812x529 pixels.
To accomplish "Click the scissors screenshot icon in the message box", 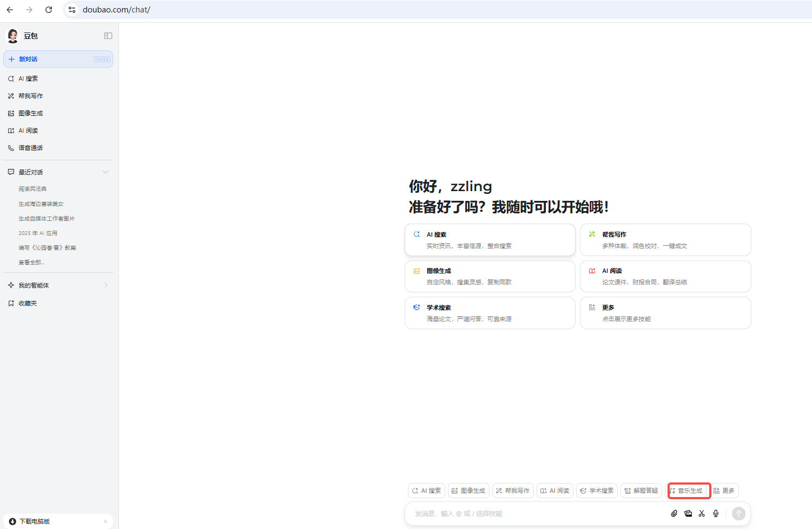I will pyautogui.click(x=702, y=513).
